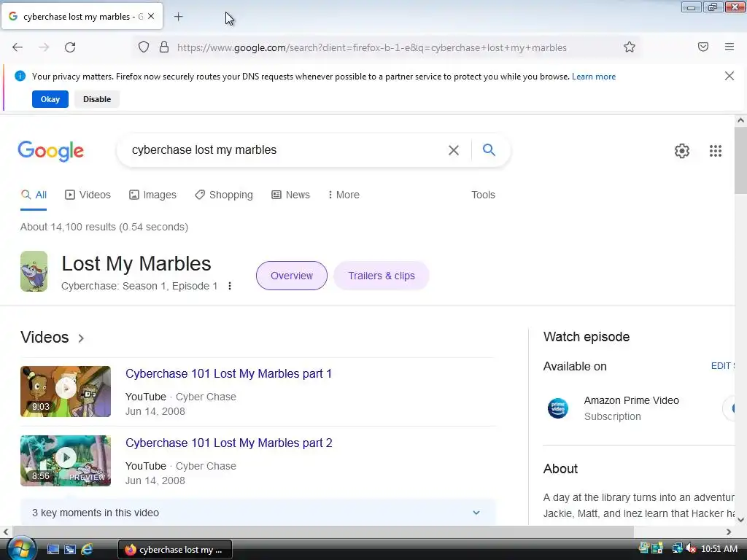View site security via padlock icon
The height and width of the screenshot is (560, 747).
pos(164,47)
